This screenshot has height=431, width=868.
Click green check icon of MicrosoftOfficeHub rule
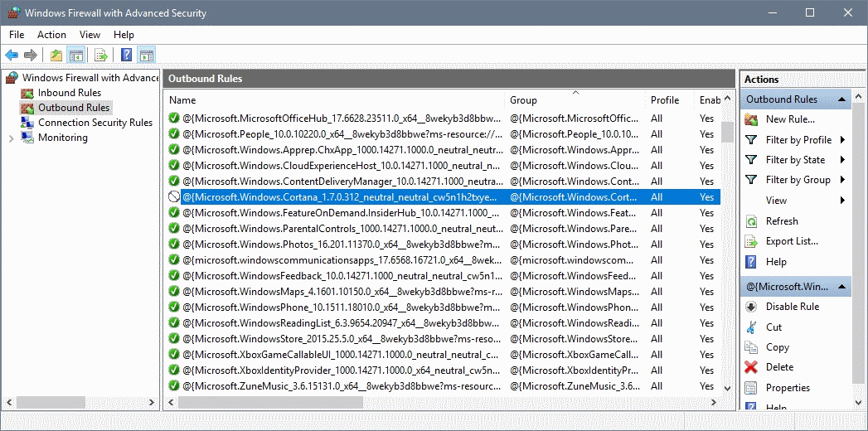click(x=174, y=119)
